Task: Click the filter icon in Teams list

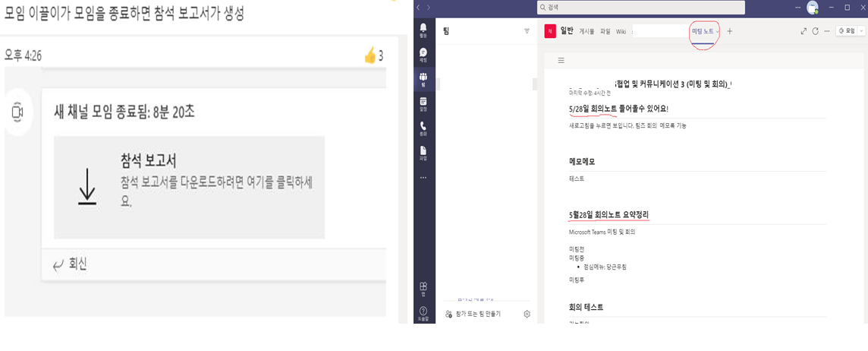Action: point(527,32)
